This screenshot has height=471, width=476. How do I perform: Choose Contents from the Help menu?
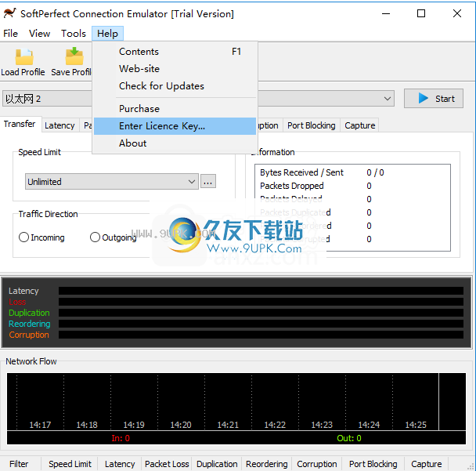pyautogui.click(x=175, y=52)
